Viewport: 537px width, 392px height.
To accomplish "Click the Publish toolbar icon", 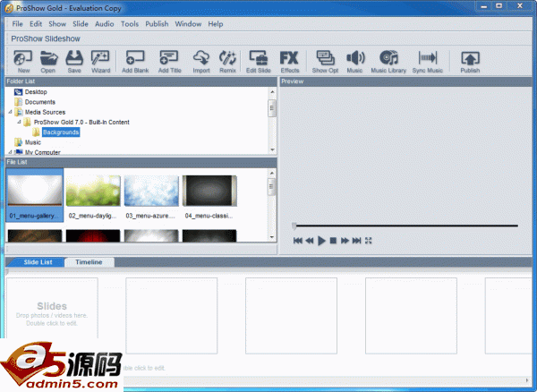I will click(x=470, y=62).
